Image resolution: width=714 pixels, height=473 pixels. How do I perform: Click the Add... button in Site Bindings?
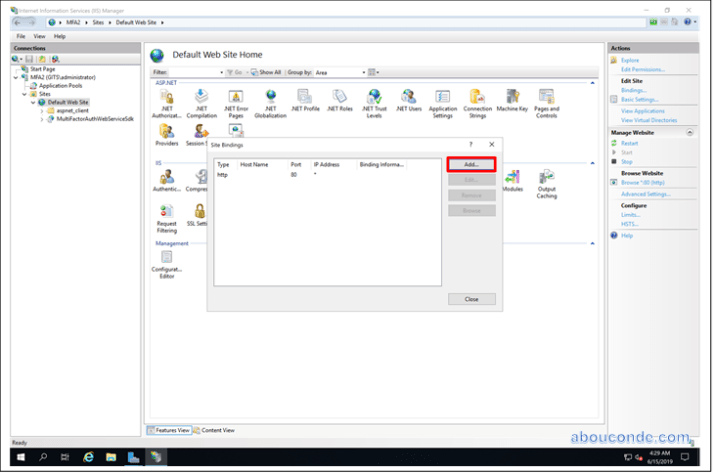pyautogui.click(x=472, y=164)
